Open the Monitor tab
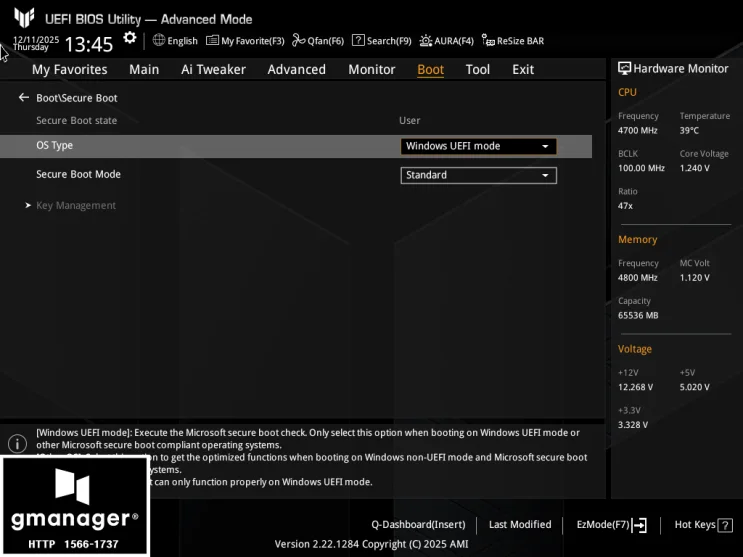743x557 pixels. (x=372, y=70)
